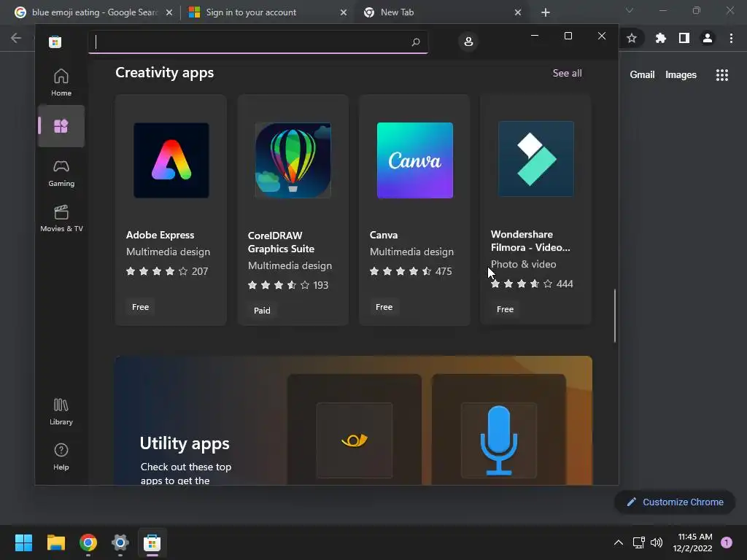Open the Store user profile icon
Screen dimensions: 747x560
[468, 42]
